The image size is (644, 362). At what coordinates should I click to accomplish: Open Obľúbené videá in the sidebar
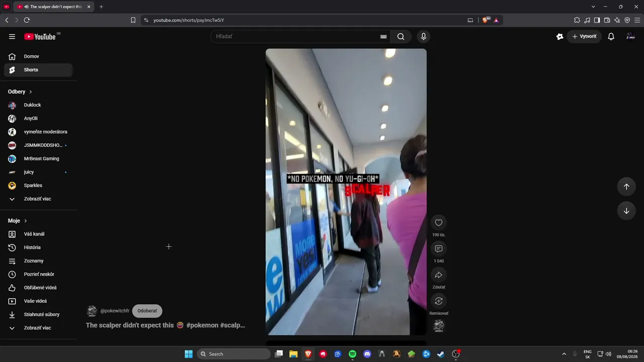[38, 288]
